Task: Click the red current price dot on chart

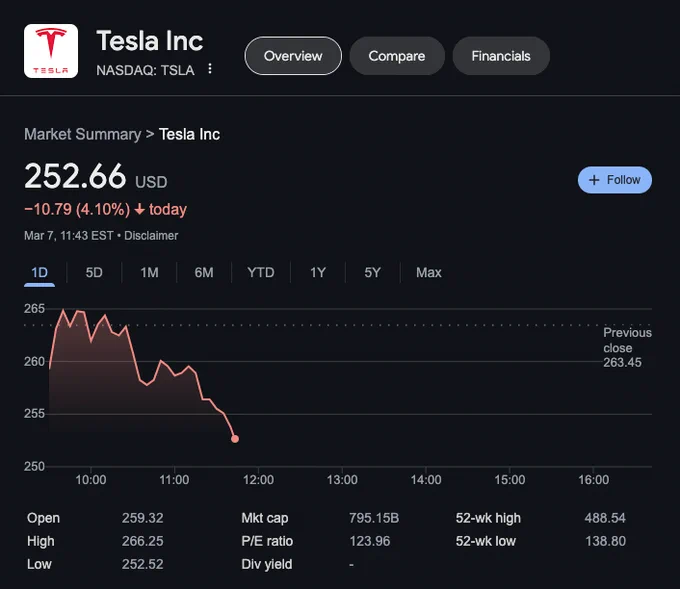Action: tap(235, 439)
